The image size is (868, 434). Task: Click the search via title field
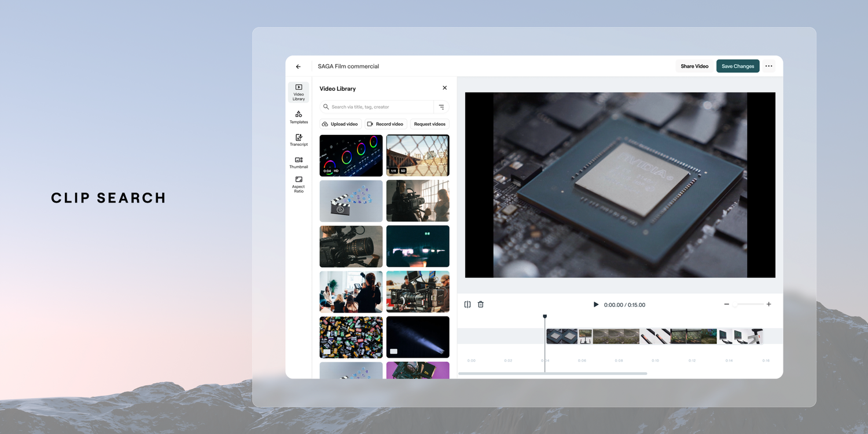376,107
